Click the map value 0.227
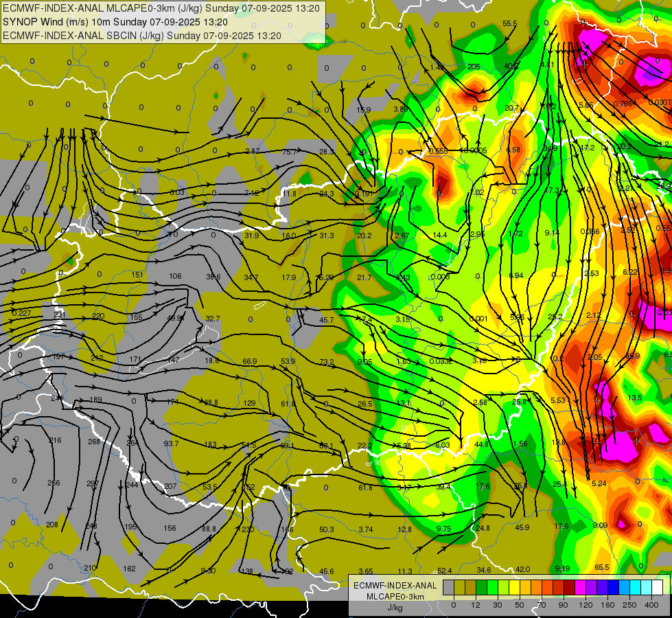 [x=21, y=313]
